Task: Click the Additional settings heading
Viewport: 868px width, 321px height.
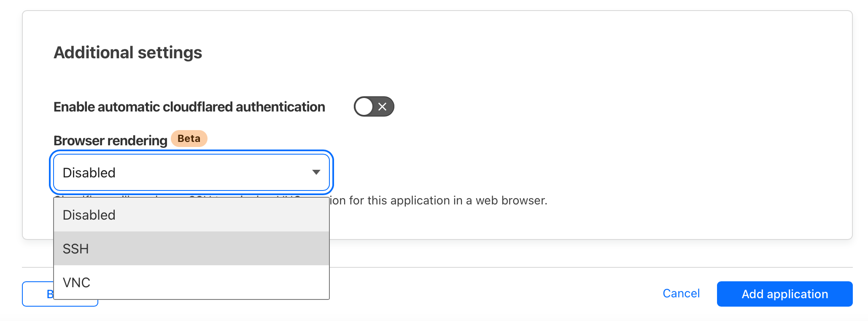Action: pos(128,53)
